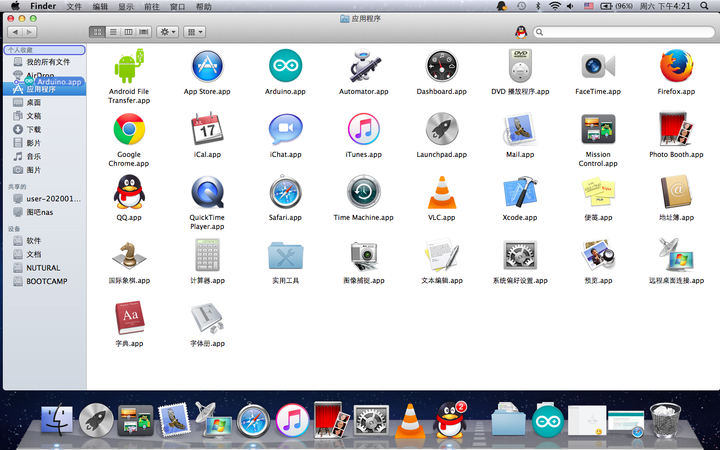720x450 pixels.
Task: Select the Dashboard.app gauge icon
Action: [x=442, y=67]
